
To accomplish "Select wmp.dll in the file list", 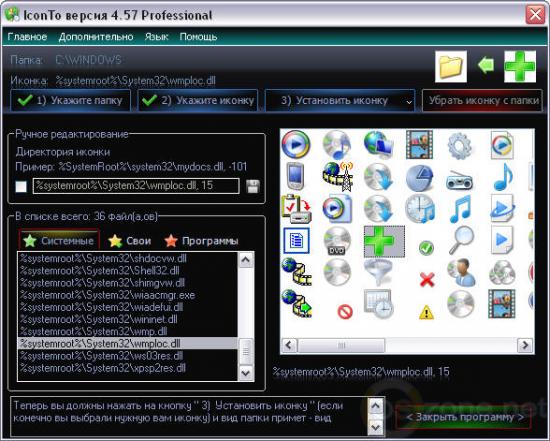I will tap(128, 332).
